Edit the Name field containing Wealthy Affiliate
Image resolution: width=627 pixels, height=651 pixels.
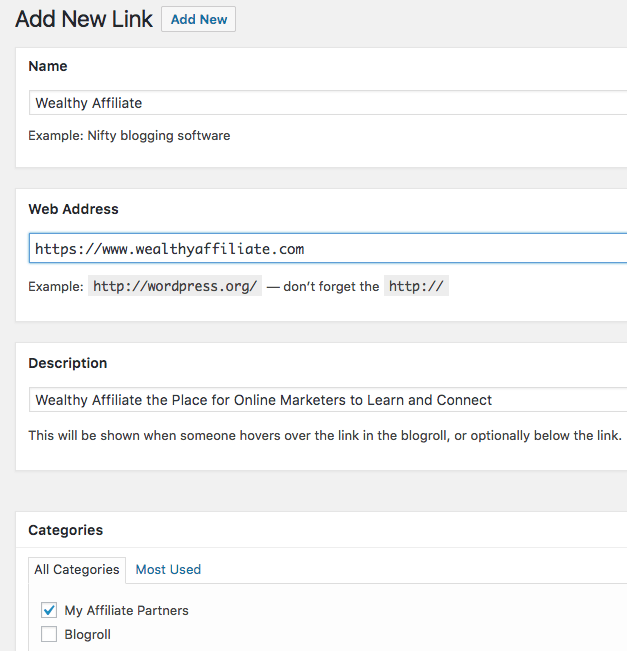pos(328,103)
